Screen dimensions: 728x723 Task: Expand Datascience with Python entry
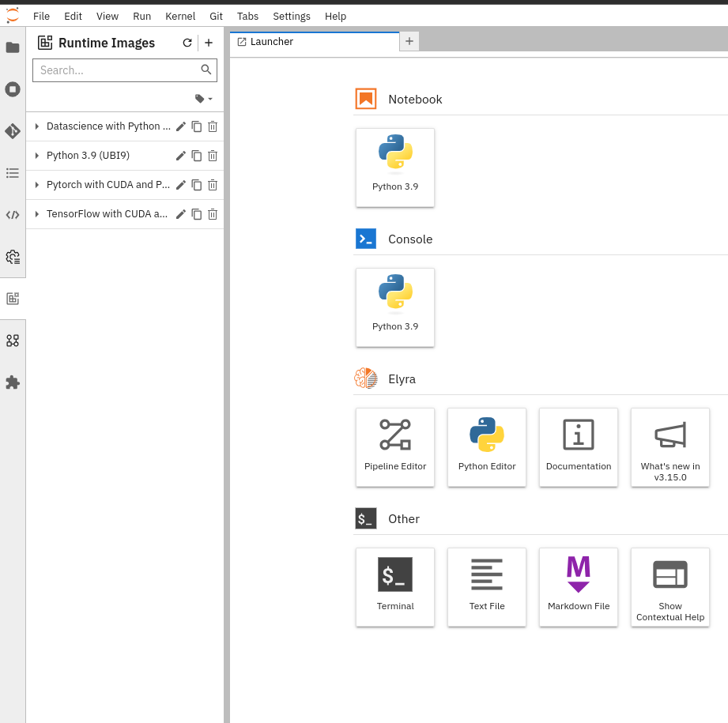coord(36,126)
